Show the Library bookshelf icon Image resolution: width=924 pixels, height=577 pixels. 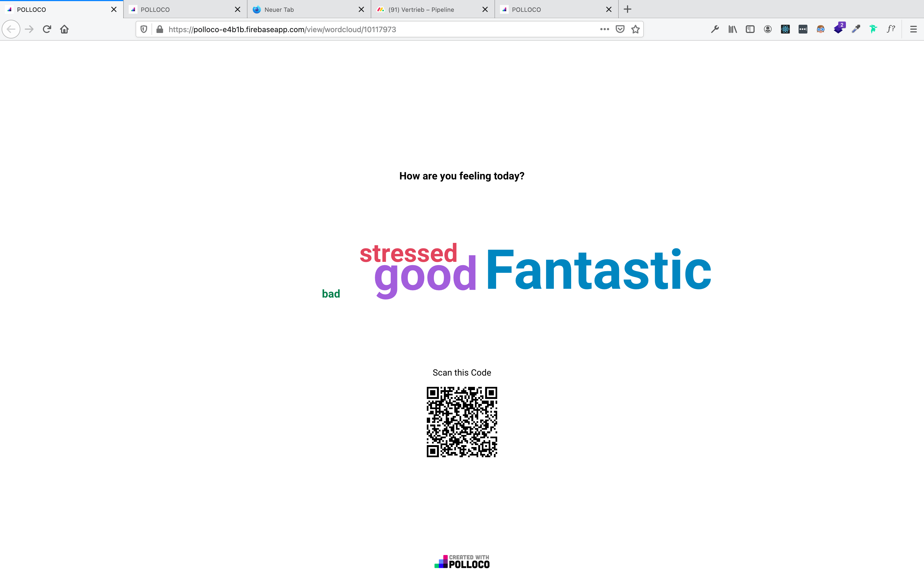tap(732, 29)
